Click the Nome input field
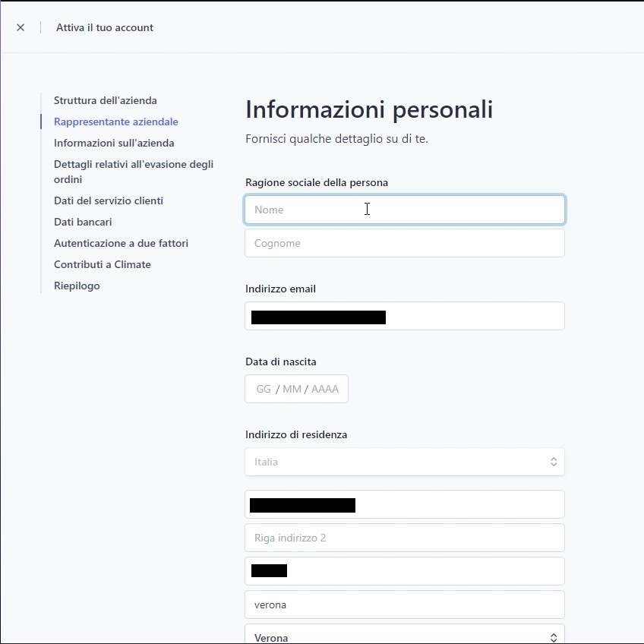 click(404, 210)
